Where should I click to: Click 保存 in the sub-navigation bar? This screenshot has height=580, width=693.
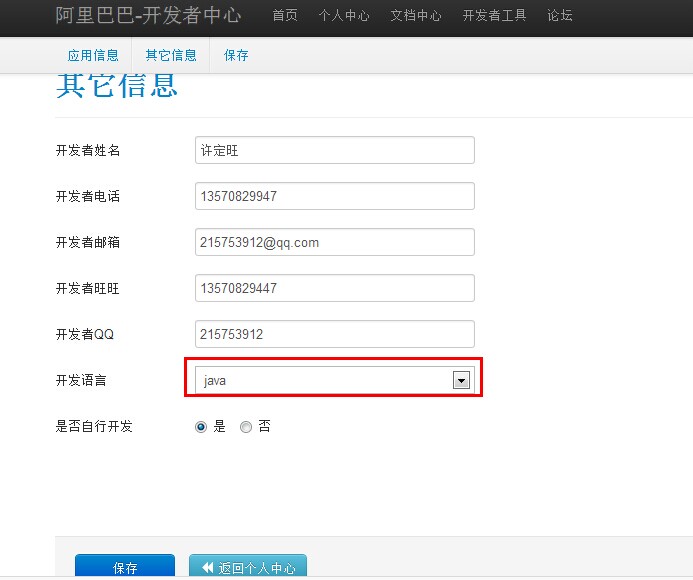(236, 55)
